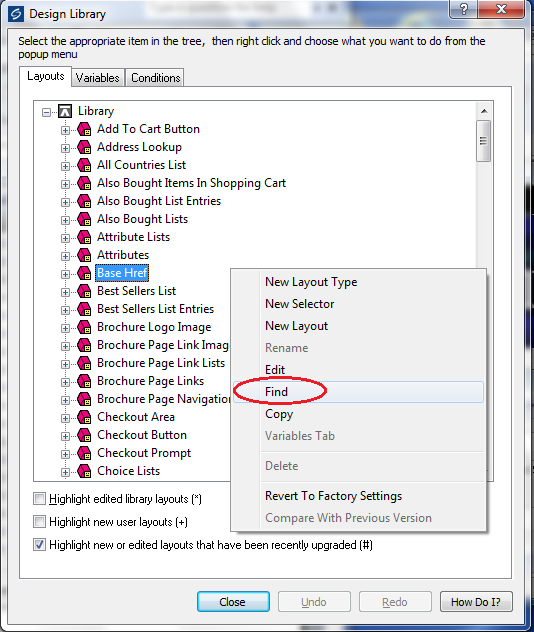Click the Close button

coord(233,602)
